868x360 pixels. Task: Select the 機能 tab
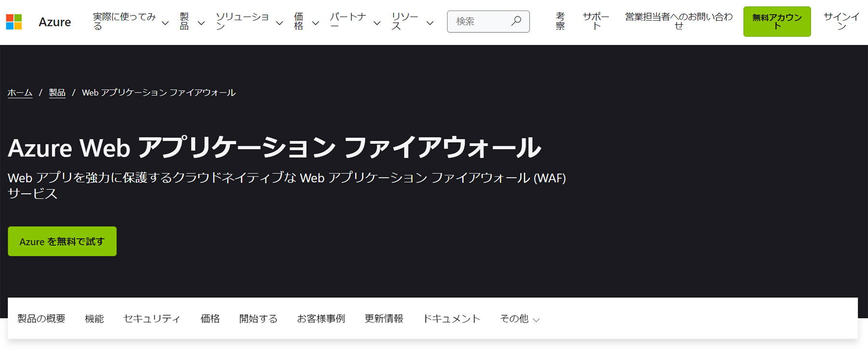click(x=95, y=319)
